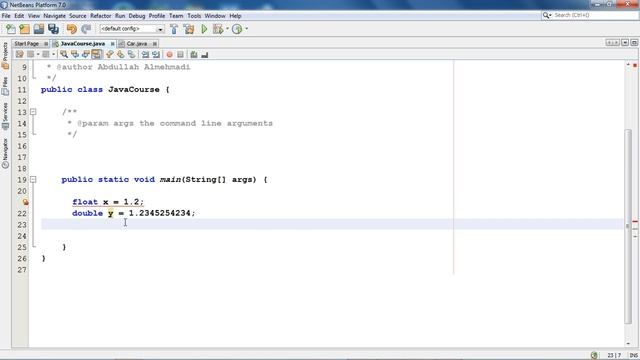Click the 23|7 cursor position indicator
640x360 pixels.
coord(614,356)
